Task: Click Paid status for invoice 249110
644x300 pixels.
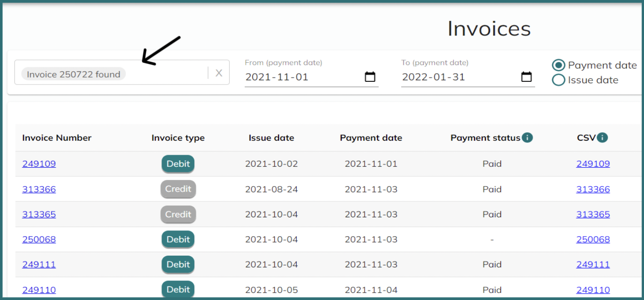Action: click(x=492, y=290)
